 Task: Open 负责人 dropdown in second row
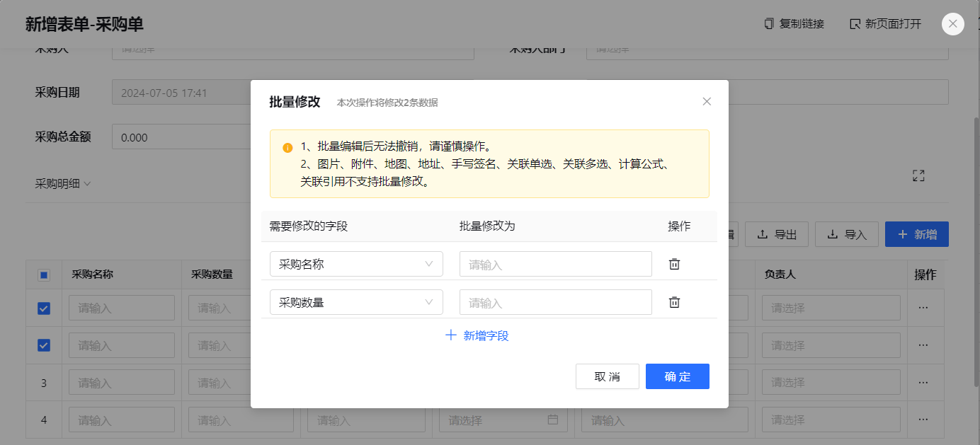pos(831,345)
